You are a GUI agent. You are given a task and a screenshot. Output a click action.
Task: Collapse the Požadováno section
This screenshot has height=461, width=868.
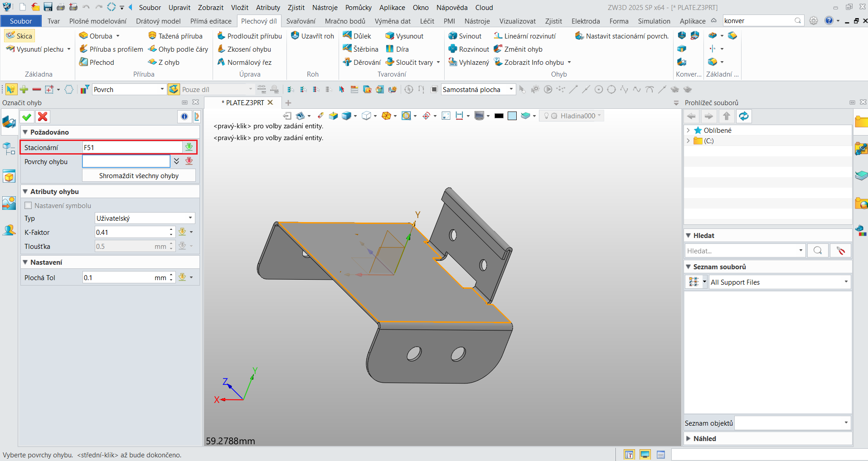pyautogui.click(x=25, y=132)
